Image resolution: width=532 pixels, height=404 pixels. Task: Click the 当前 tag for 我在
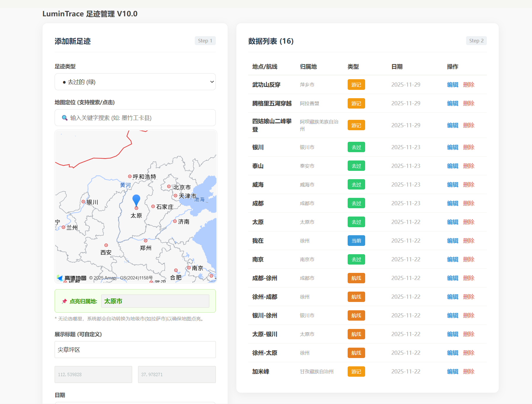(x=356, y=241)
